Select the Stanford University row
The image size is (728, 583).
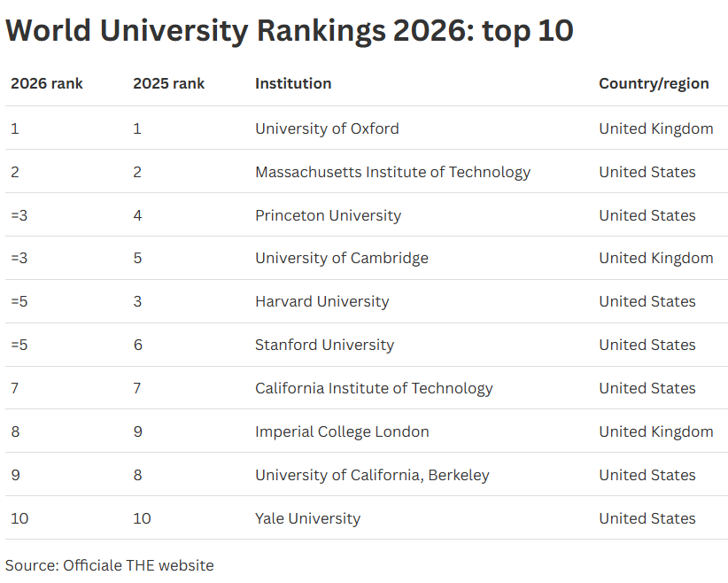(324, 345)
